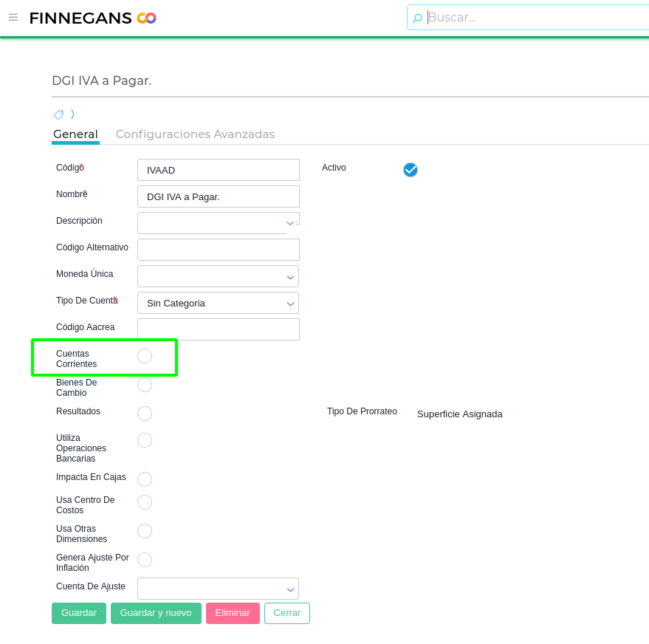Viewport: 649px width, 644px height.
Task: Click the Cerrar button
Action: [287, 613]
